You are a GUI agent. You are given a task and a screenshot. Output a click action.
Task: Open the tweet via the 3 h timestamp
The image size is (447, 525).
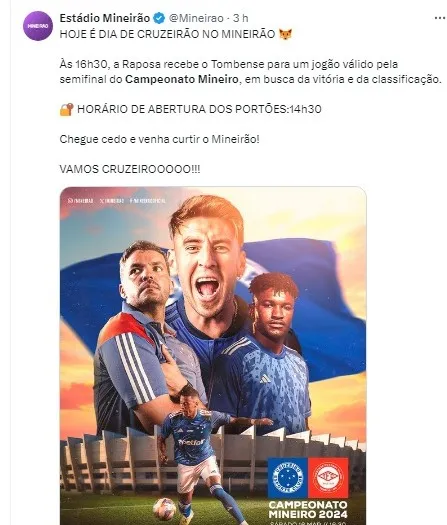240,18
